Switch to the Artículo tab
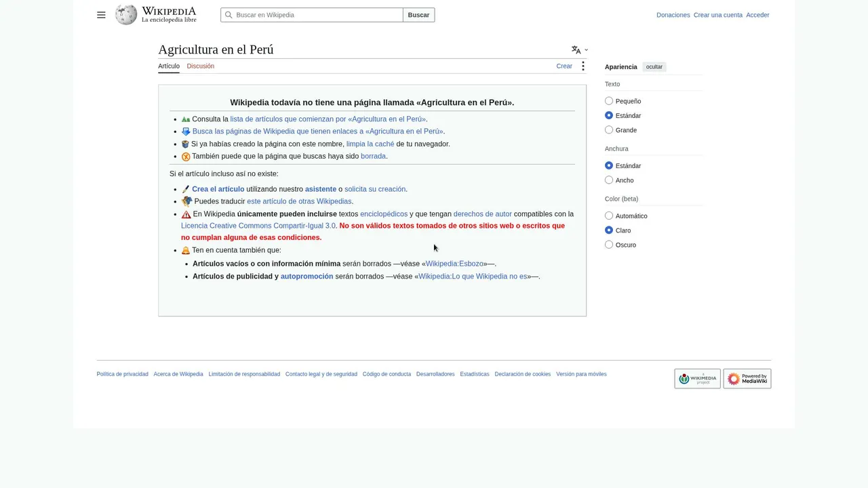 point(169,66)
